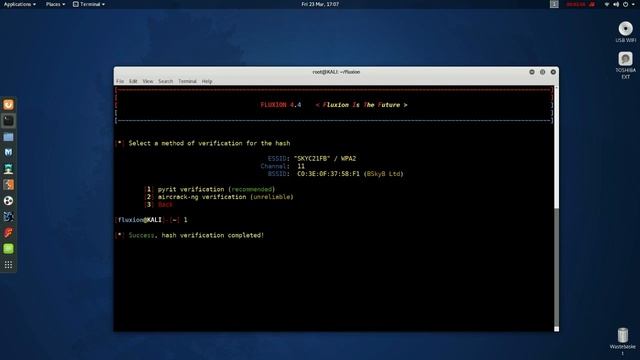The width and height of the screenshot is (640, 360).
Task: Open the Maltego dock icon
Action: click(8, 217)
